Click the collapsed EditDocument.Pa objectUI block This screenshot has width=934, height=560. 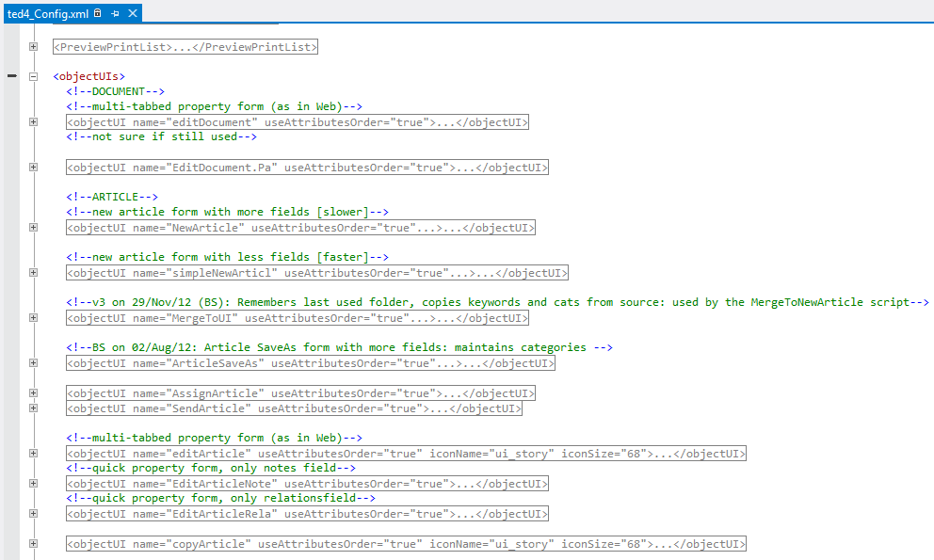tap(307, 168)
